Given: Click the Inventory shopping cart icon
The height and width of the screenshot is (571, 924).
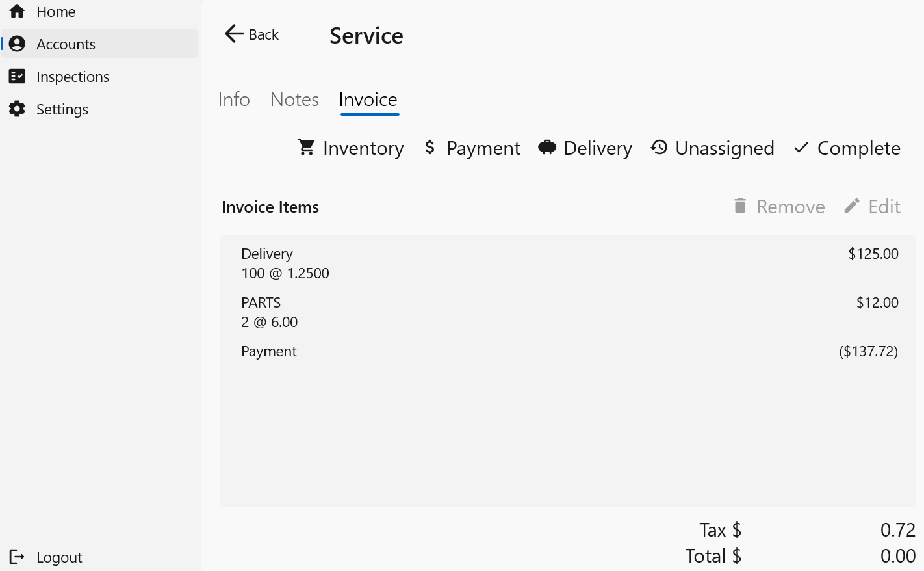Looking at the screenshot, I should click(306, 148).
